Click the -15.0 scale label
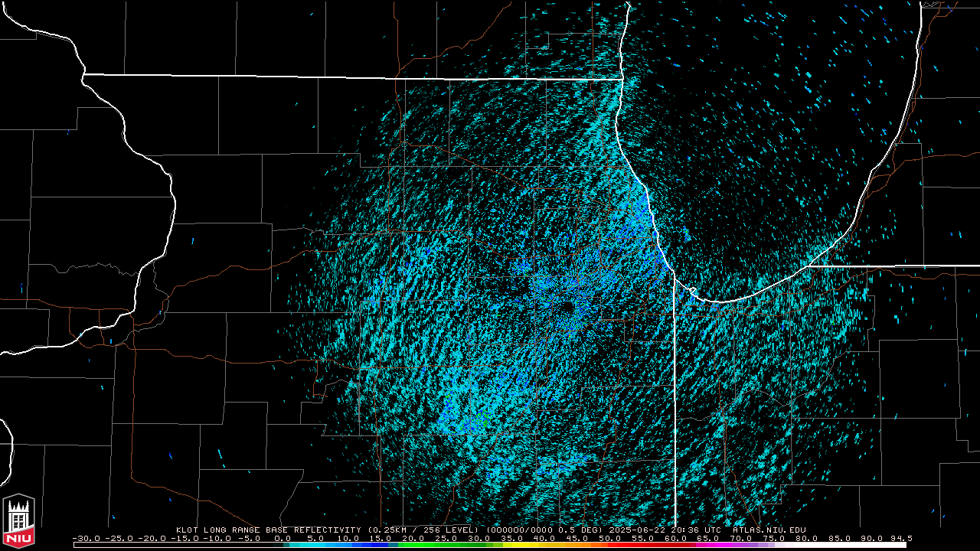 pyautogui.click(x=185, y=538)
